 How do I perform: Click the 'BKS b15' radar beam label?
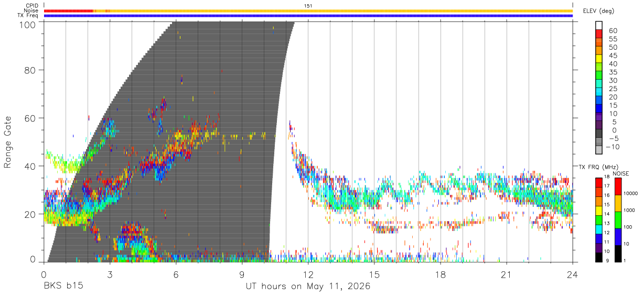tap(63, 287)
